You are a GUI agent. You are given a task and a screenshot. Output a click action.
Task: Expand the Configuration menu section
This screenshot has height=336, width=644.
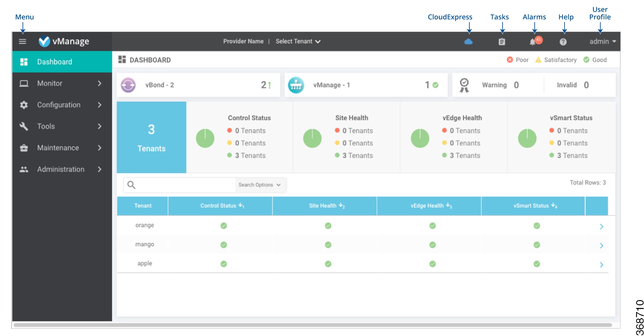tap(59, 105)
